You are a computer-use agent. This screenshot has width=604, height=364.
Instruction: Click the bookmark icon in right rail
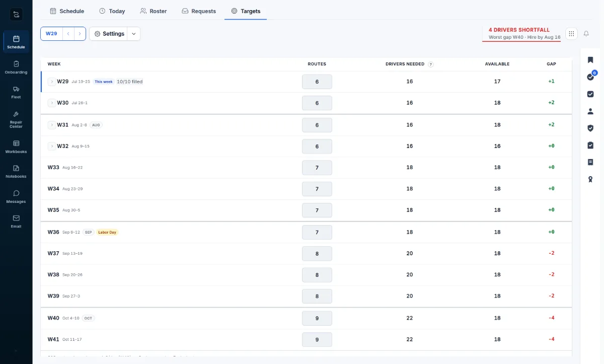pos(590,60)
